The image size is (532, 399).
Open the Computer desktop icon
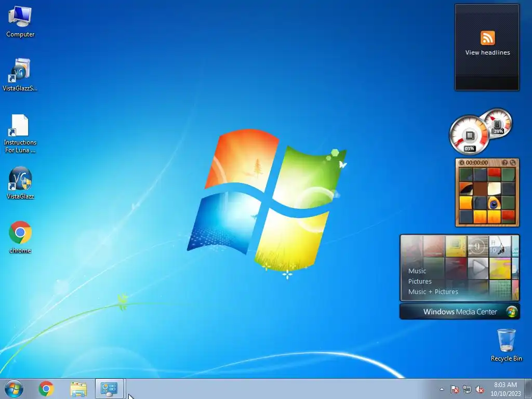(x=20, y=22)
